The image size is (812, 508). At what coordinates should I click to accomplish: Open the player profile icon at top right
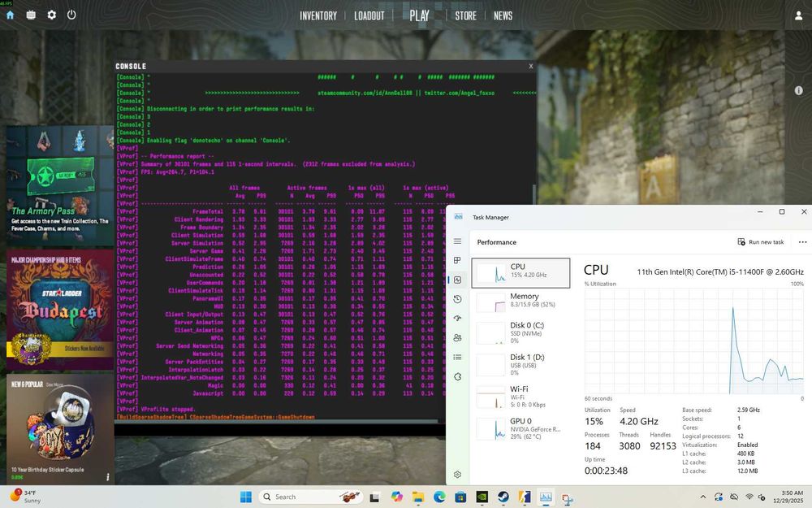pos(798,15)
